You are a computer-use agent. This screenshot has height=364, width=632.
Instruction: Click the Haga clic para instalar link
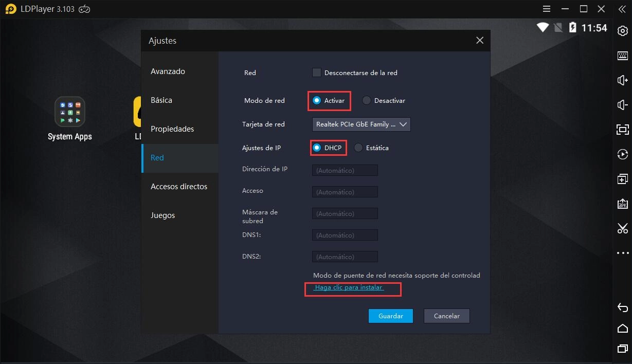tap(349, 287)
